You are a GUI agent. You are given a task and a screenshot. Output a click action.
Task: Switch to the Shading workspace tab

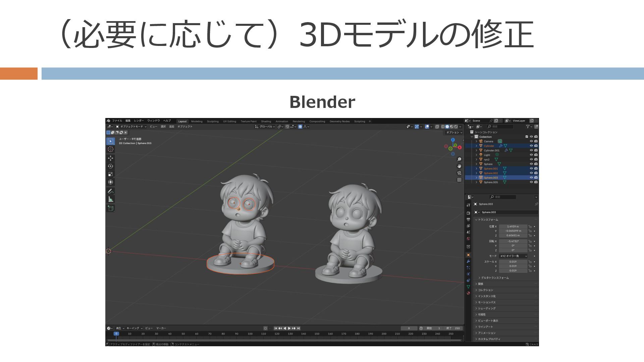click(266, 121)
